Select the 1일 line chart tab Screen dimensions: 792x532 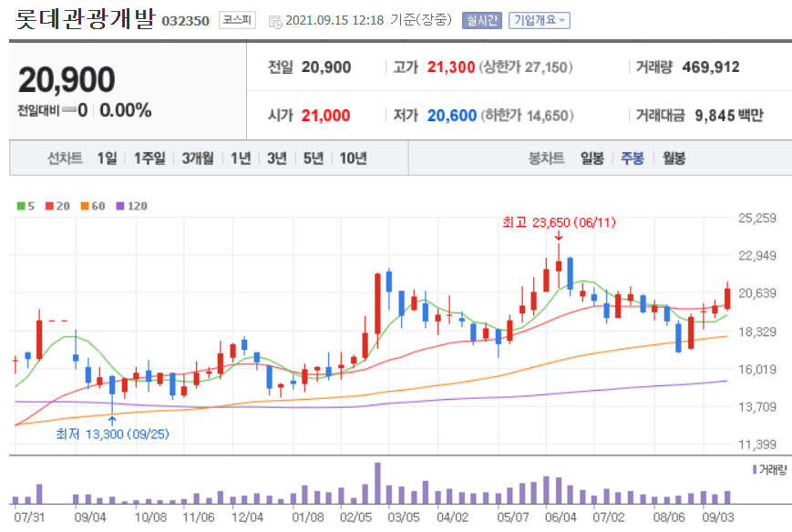tap(107, 159)
